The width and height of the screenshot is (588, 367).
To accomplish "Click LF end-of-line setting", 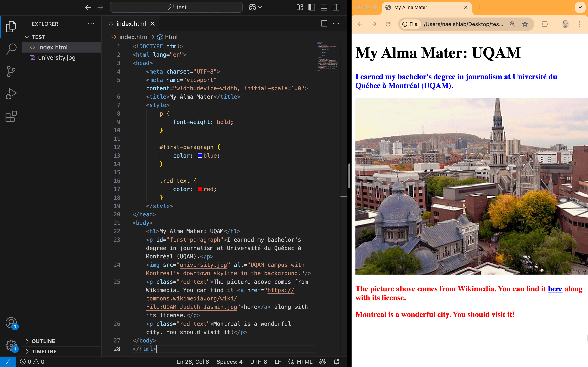I will click(278, 362).
